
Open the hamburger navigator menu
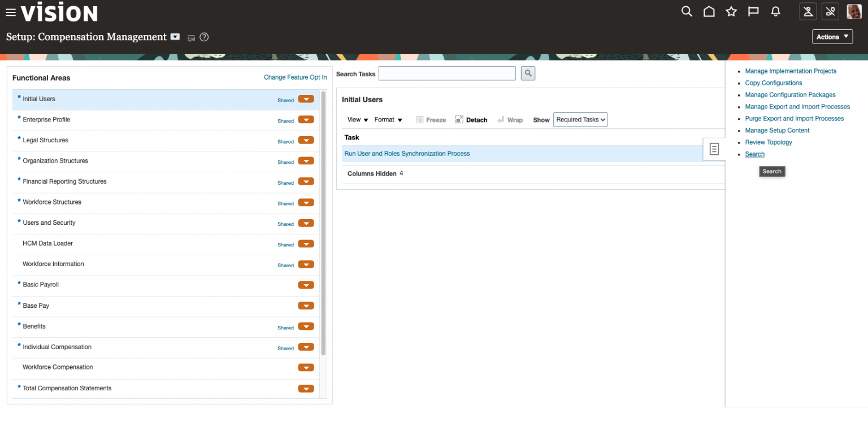pos(10,12)
